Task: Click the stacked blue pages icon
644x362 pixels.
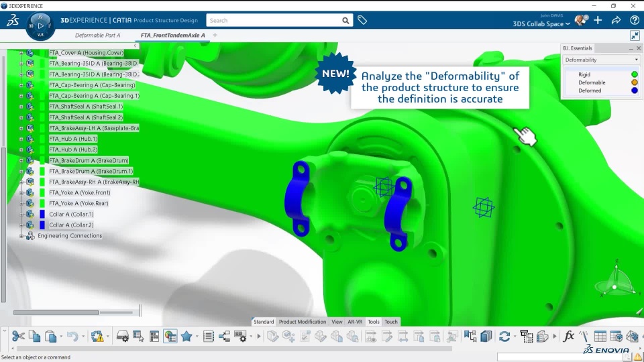Action: coord(486,337)
